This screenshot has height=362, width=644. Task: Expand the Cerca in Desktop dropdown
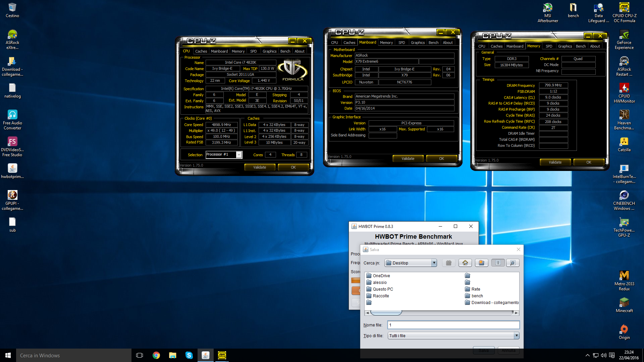(434, 263)
